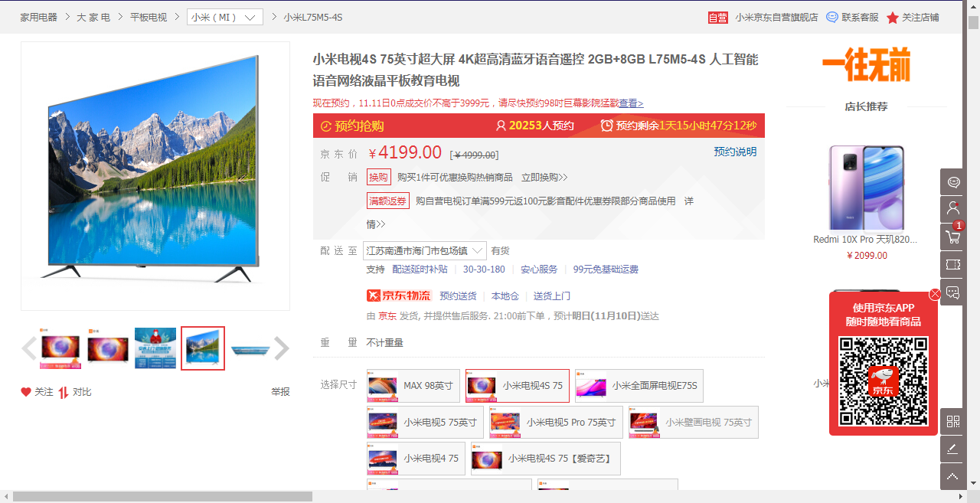Image resolution: width=980 pixels, height=503 pixels.
Task: Click the 配送延时补贴 link
Action: (420, 269)
